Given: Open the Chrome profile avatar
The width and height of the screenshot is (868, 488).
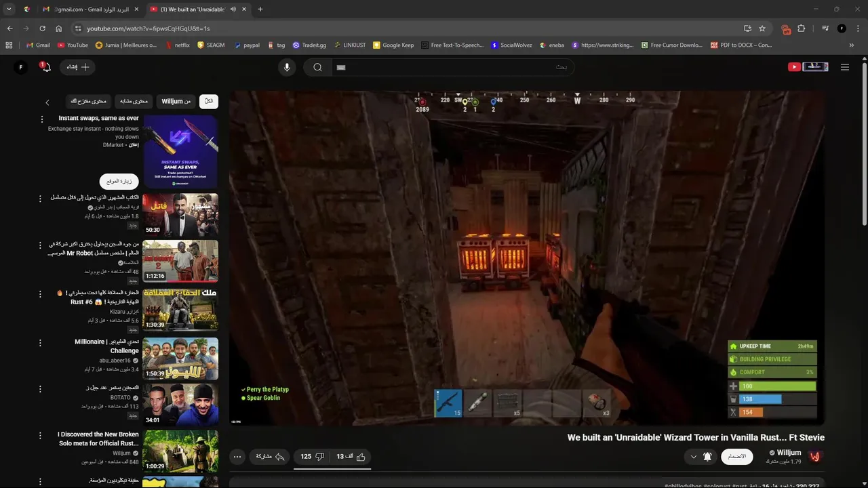Looking at the screenshot, I should (842, 28).
